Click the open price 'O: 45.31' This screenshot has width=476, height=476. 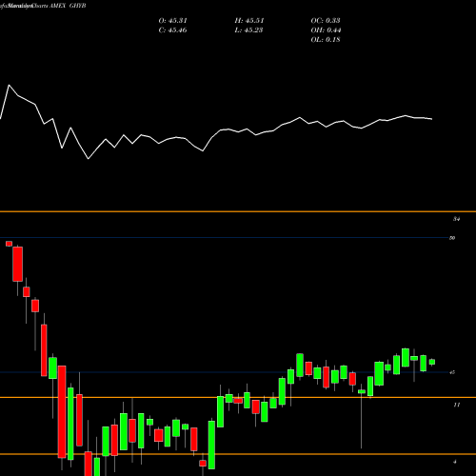pos(172,21)
